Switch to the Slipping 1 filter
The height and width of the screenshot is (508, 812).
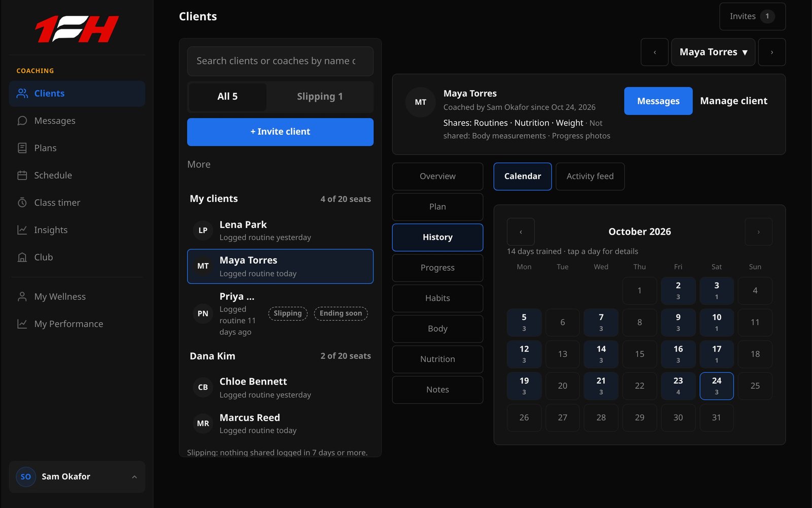click(x=320, y=97)
